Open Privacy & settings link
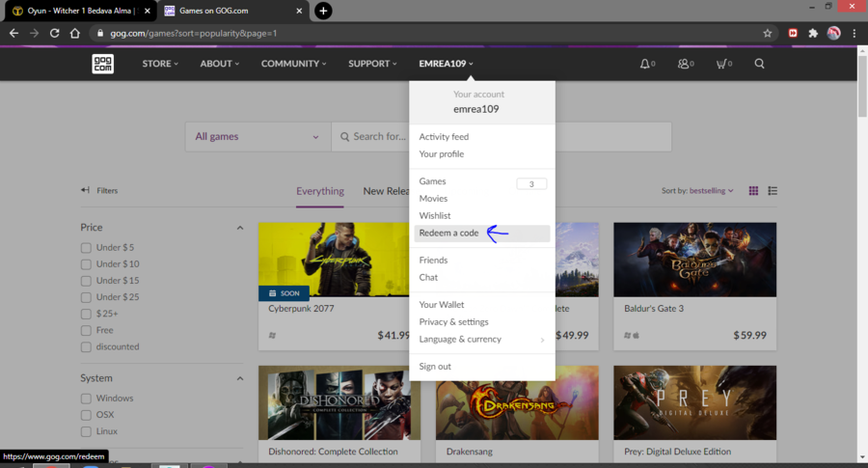Viewport: 868px width, 468px height. 453,322
